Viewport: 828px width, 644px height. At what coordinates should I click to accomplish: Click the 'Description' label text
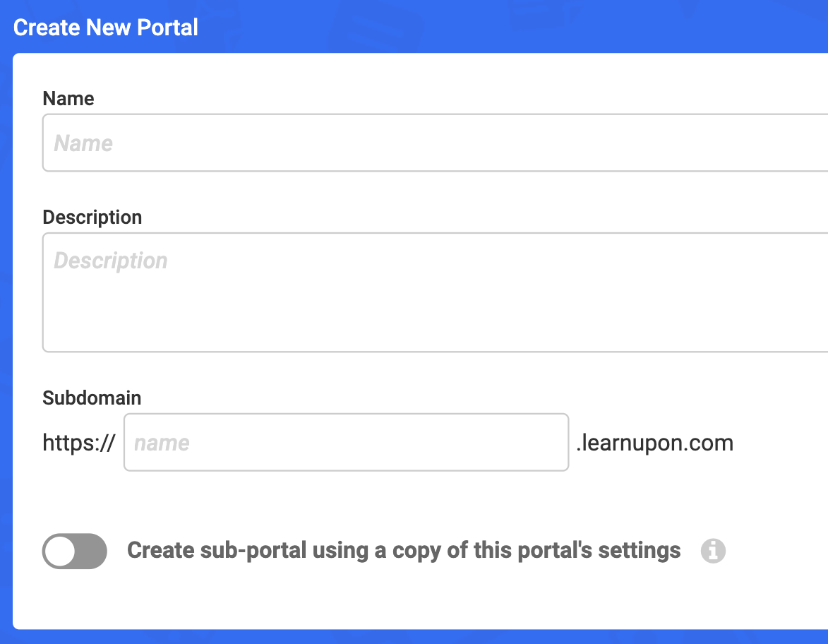[92, 217]
